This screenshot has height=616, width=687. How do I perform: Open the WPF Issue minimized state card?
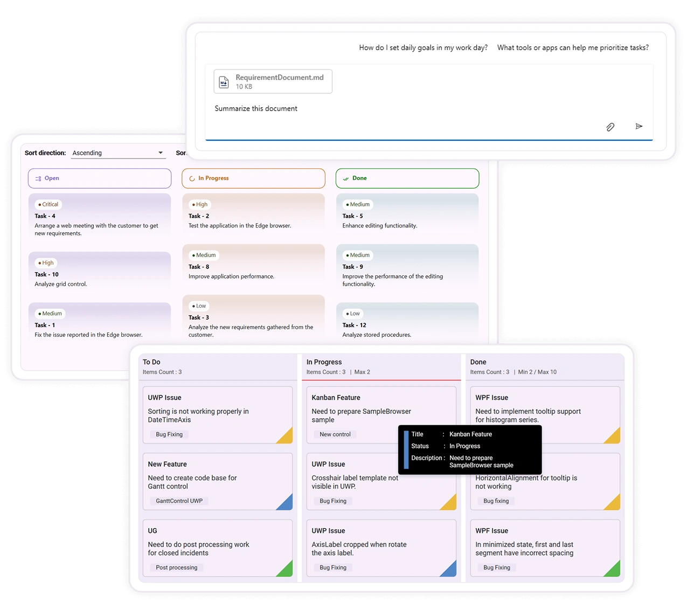click(545, 548)
